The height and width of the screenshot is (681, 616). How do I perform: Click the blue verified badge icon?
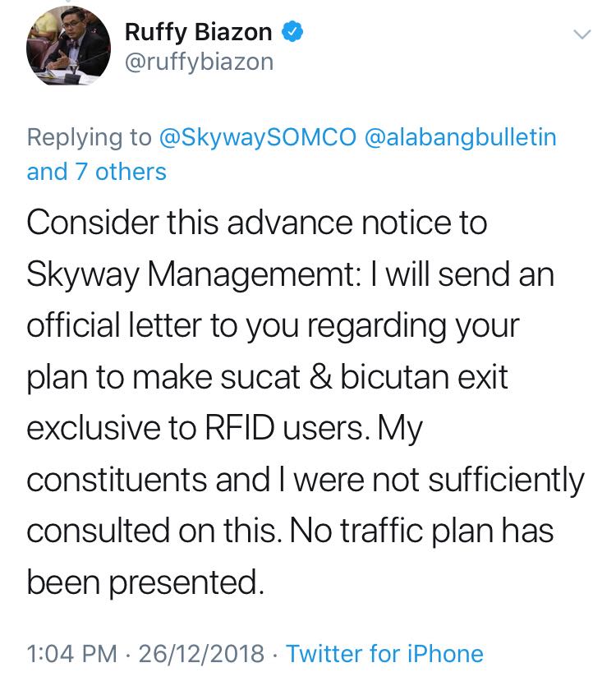295,33
